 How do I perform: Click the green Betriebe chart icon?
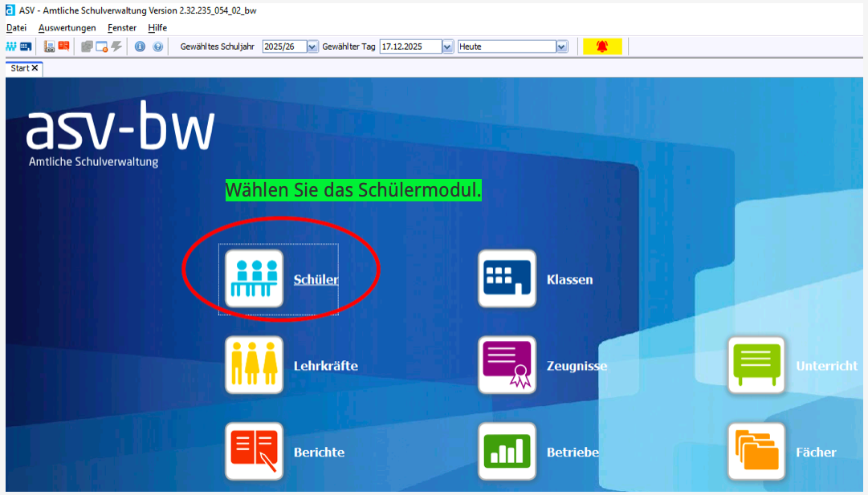pos(507,451)
